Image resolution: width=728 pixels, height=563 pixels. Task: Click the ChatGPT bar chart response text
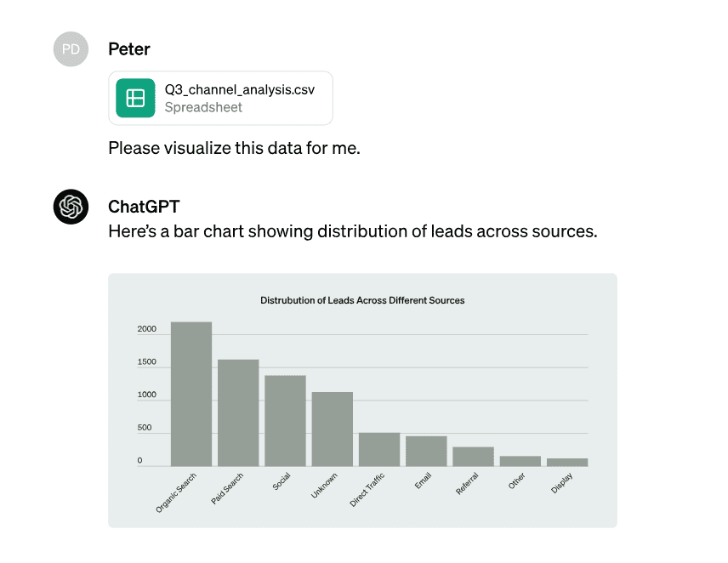[x=352, y=231]
